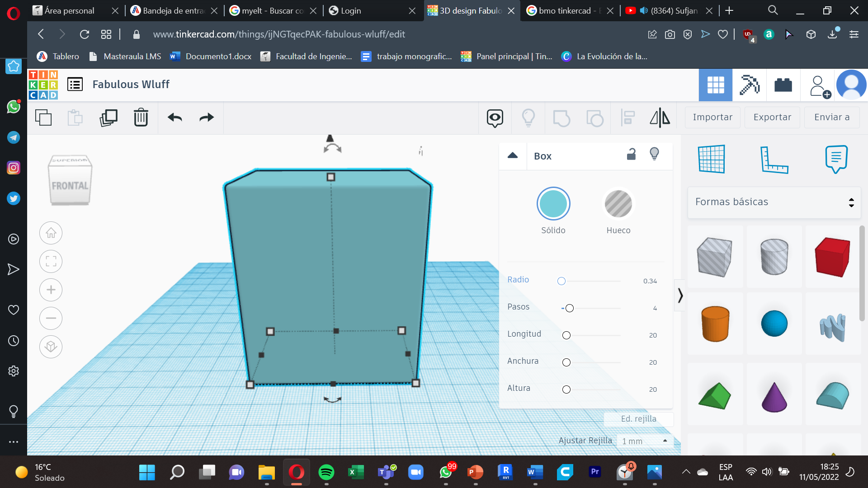
Task: Click the Importar button
Action: tap(712, 117)
